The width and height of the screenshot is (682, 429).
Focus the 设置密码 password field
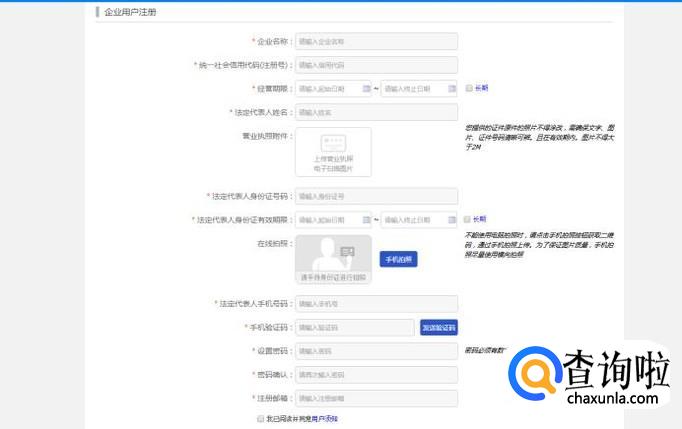pos(376,351)
